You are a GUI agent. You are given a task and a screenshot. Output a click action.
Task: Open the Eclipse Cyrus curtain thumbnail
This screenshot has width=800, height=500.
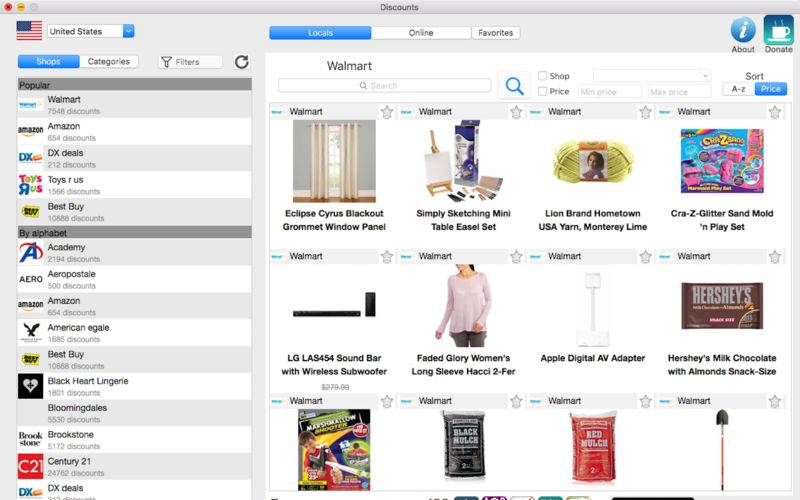point(334,161)
